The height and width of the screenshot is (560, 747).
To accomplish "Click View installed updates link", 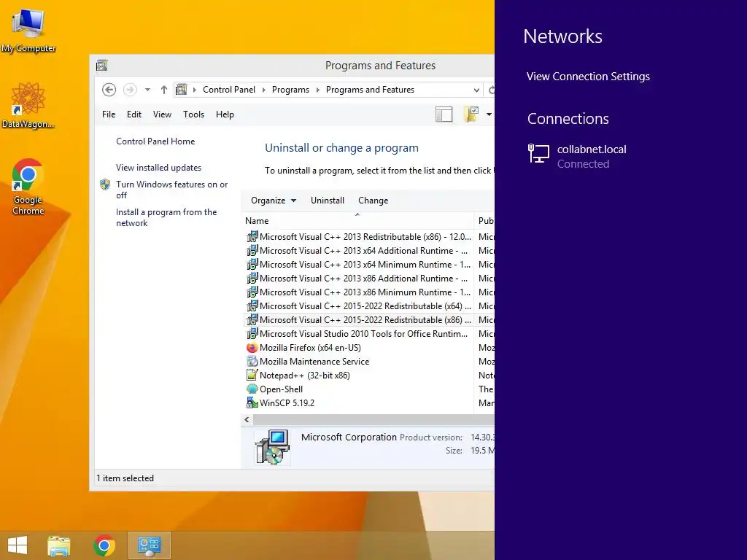I will (x=158, y=168).
